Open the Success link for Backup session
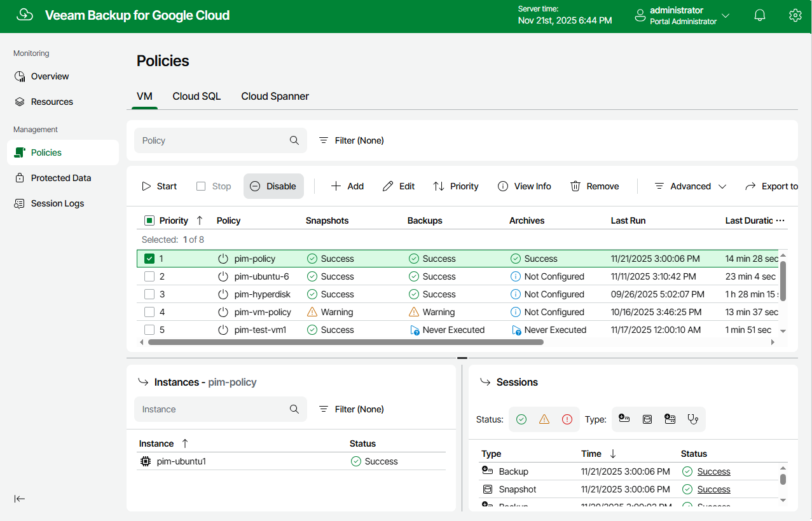The height and width of the screenshot is (521, 812). tap(713, 471)
